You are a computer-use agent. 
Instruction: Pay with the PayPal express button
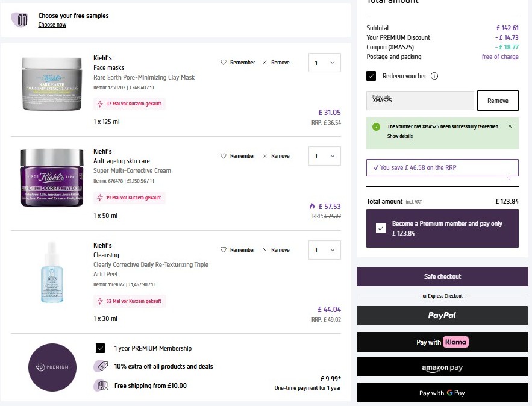(x=442, y=315)
